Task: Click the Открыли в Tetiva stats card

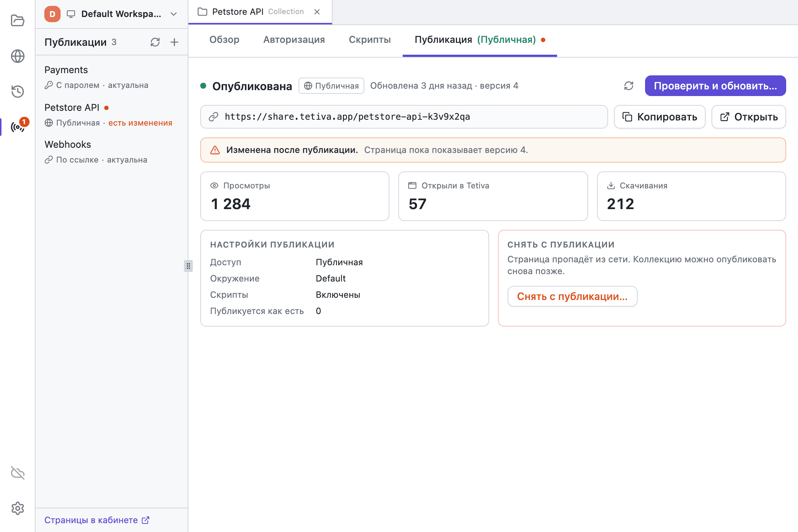Action: pyautogui.click(x=493, y=196)
